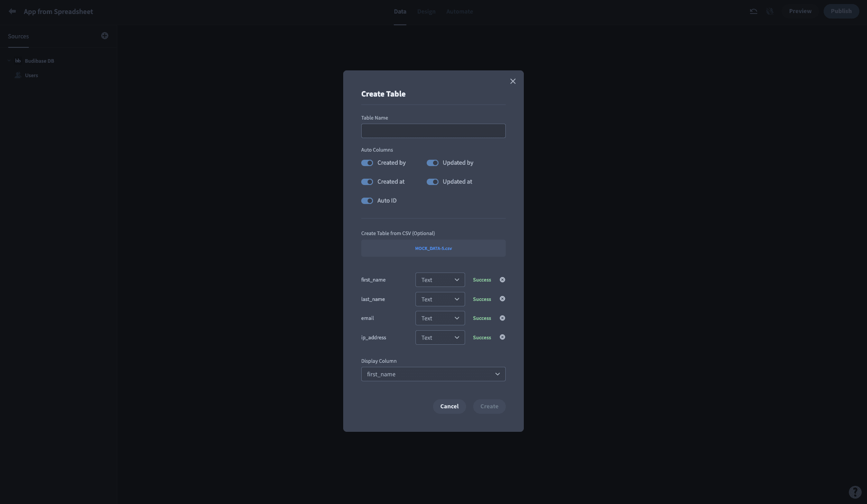This screenshot has width=867, height=504.
Task: Open the ip_address type dropdown
Action: (440, 338)
